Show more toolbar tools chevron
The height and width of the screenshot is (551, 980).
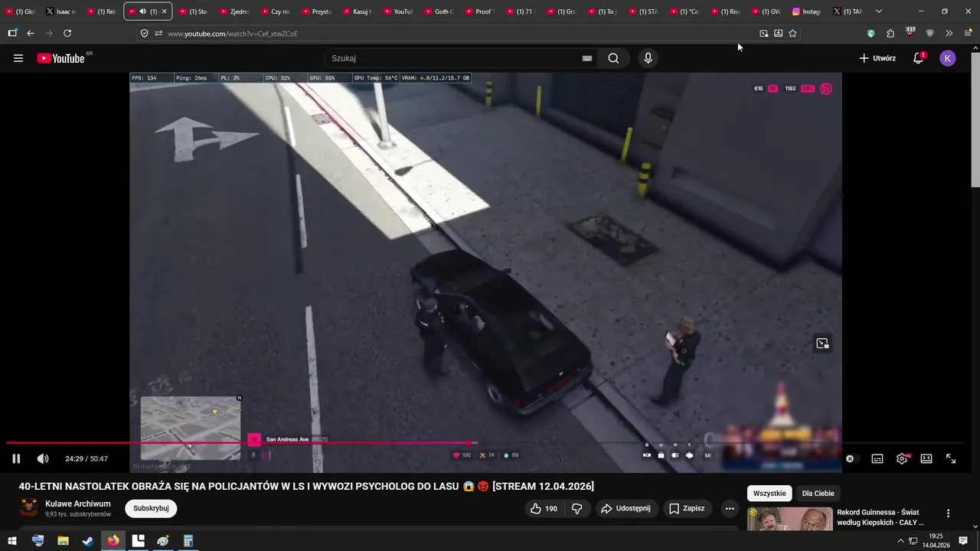949,33
